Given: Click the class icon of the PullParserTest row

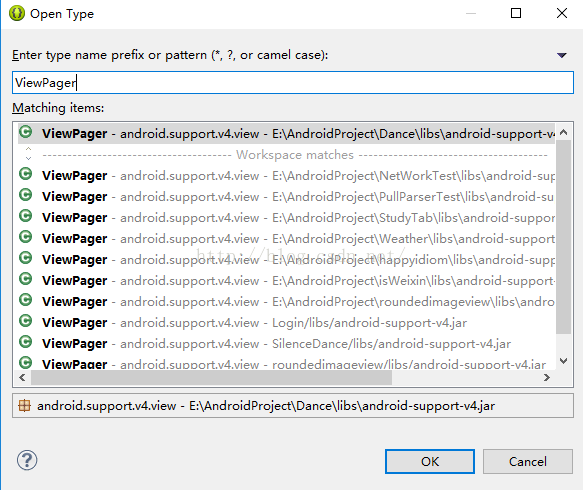Looking at the screenshot, I should (26, 194).
